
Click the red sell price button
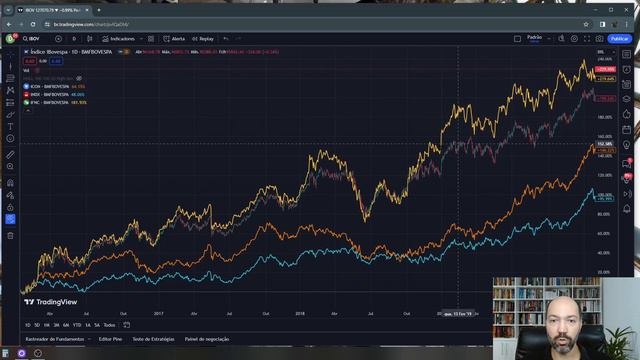coord(29,61)
